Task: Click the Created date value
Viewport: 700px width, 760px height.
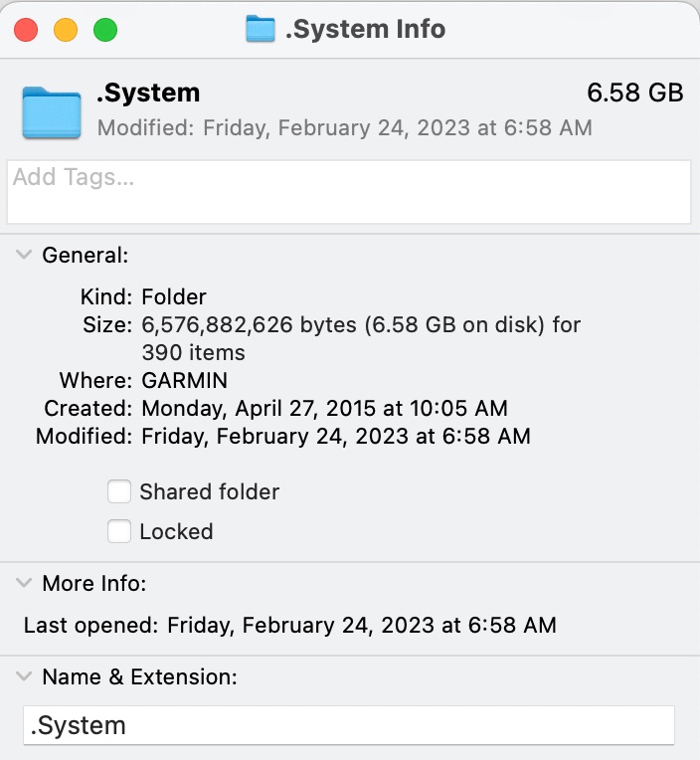Action: coord(324,409)
